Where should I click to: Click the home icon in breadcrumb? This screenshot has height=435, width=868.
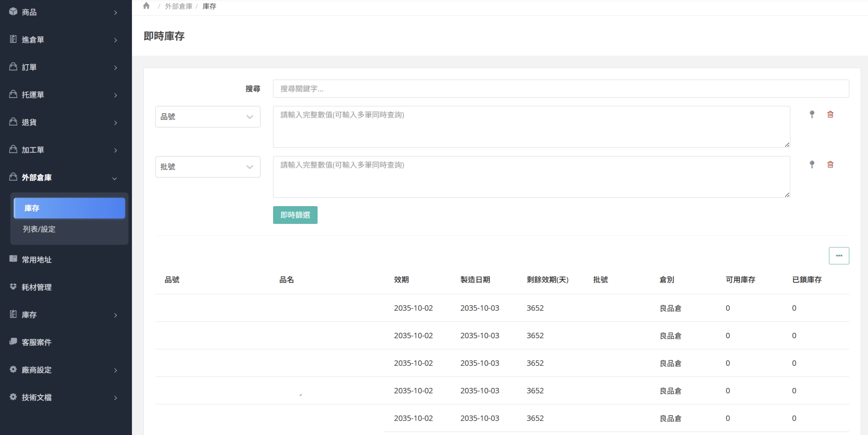coord(146,6)
